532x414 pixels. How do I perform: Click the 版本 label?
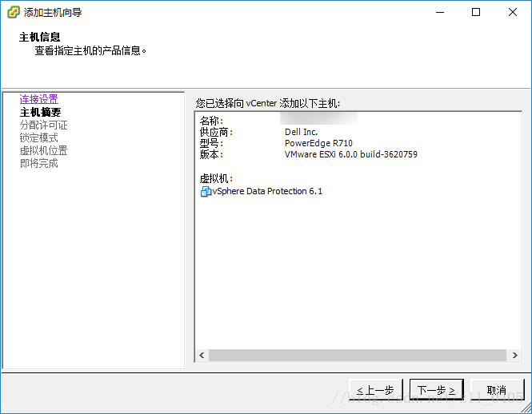tap(211, 154)
